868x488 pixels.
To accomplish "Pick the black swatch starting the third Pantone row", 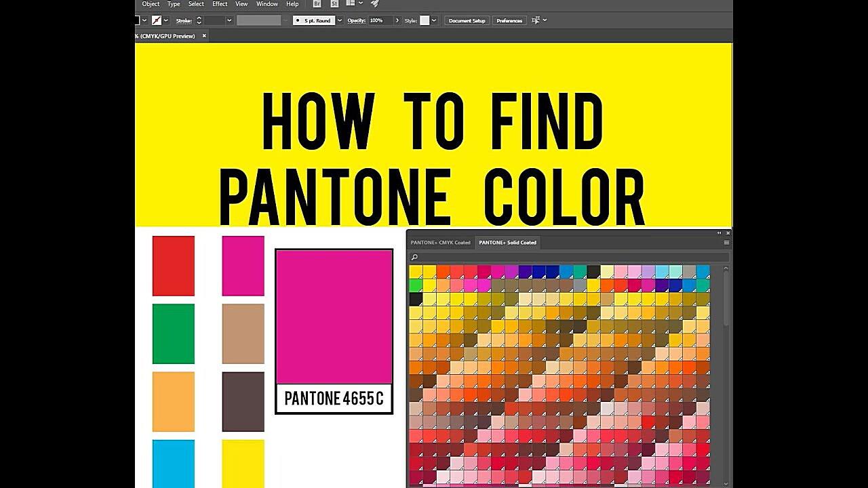I will (x=416, y=299).
